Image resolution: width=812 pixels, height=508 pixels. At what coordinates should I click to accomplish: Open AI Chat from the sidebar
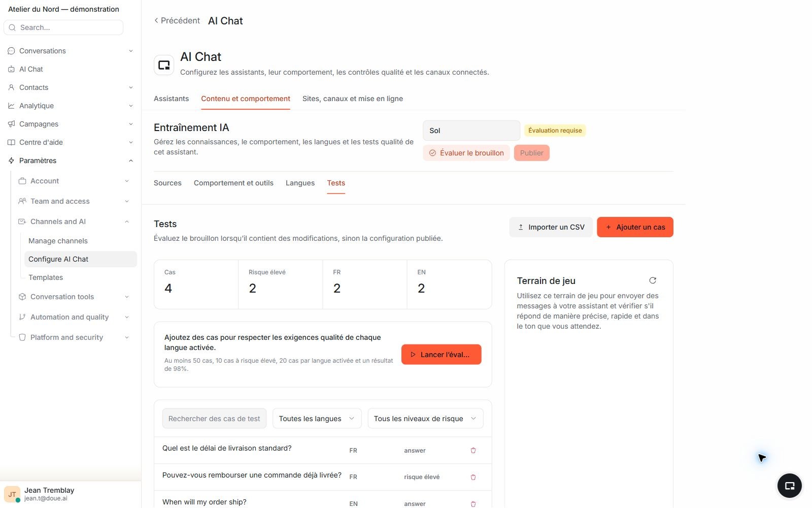[31, 69]
